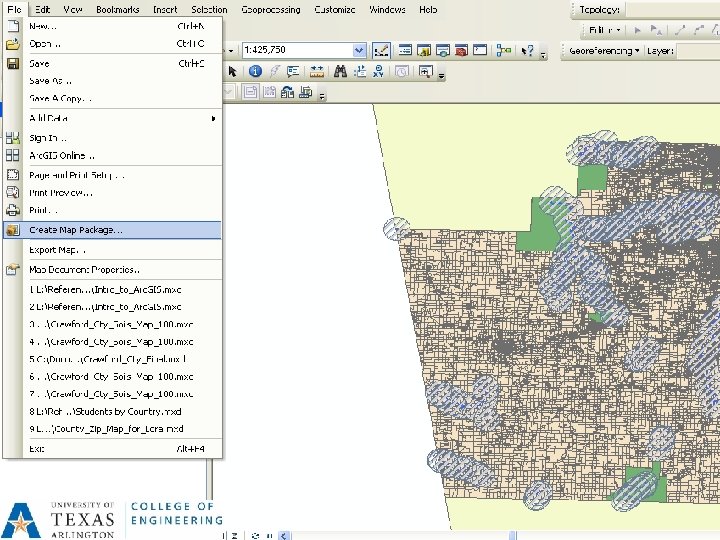
Task: Open the Python window icon
Action: click(x=480, y=50)
